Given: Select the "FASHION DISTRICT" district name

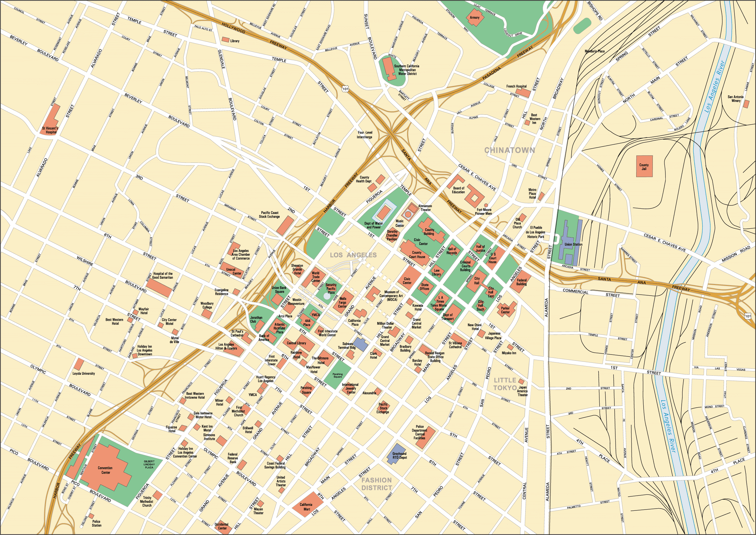Looking at the screenshot, I should click(377, 484).
